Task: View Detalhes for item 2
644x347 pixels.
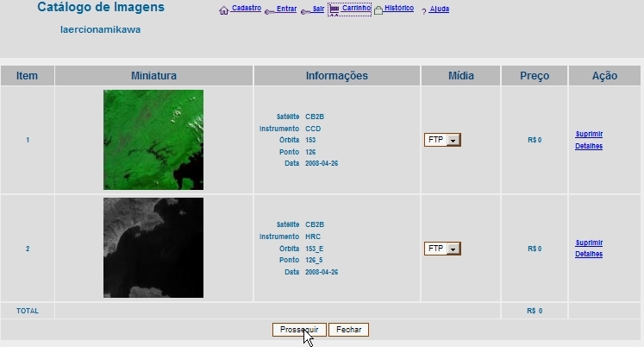Action: point(589,254)
